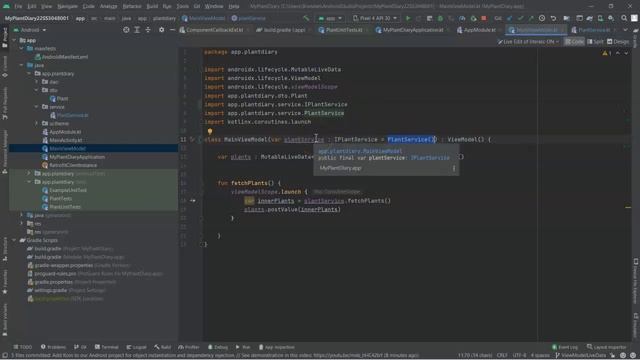The image size is (640, 360).
Task: Open the SDK Manager icon in toolbar
Action: 611,18
